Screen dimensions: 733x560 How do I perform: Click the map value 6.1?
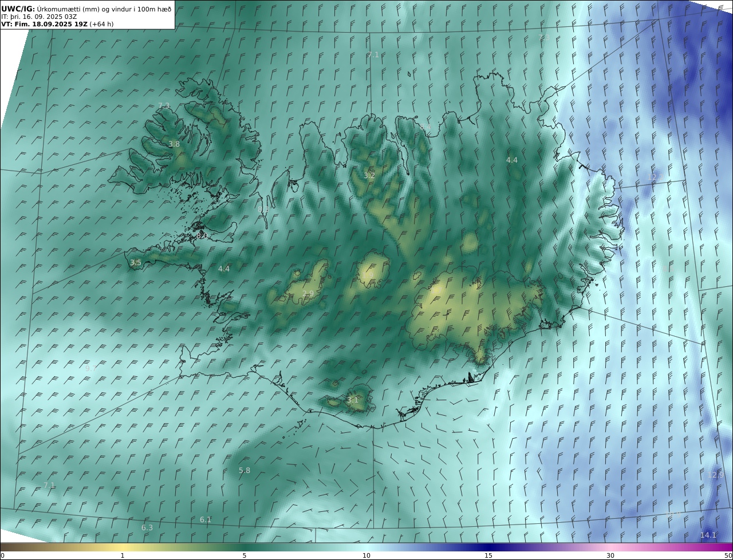tap(206, 519)
